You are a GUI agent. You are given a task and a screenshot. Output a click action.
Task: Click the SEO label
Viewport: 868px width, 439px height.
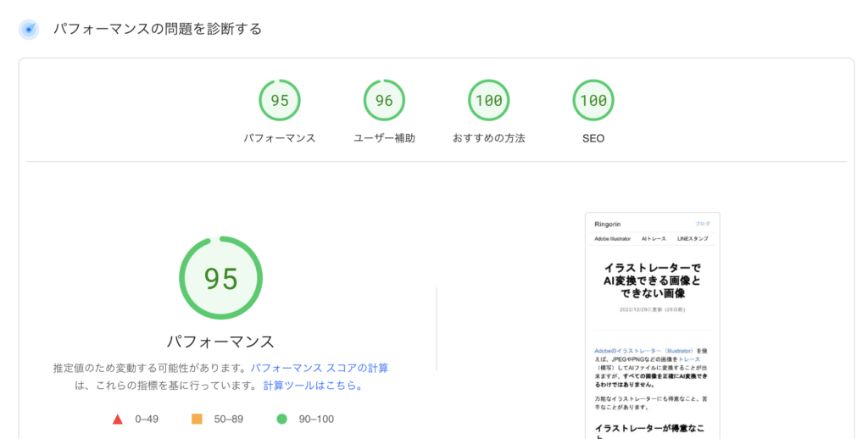click(x=593, y=138)
